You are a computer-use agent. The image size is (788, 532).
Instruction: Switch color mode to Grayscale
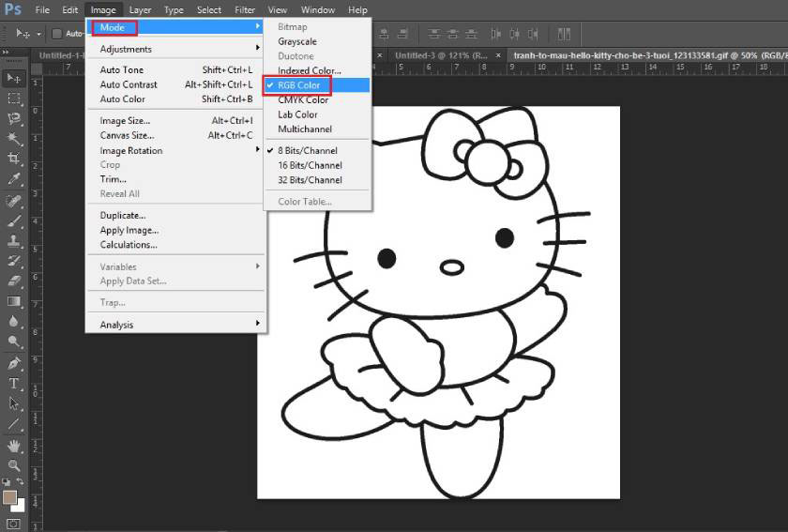[297, 41]
